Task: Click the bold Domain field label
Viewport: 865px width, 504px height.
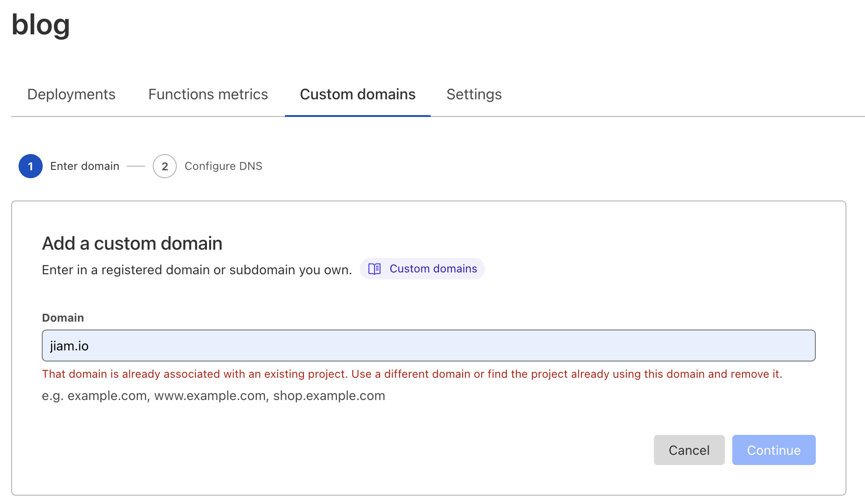Action: 63,318
